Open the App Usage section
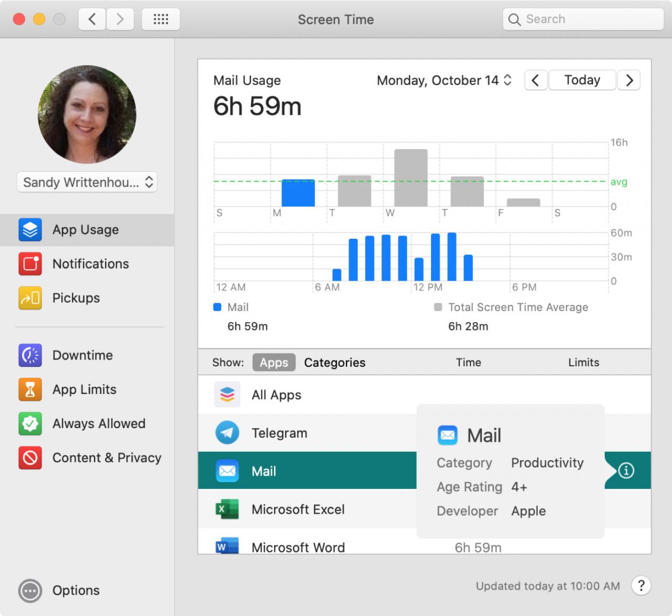 point(87,230)
